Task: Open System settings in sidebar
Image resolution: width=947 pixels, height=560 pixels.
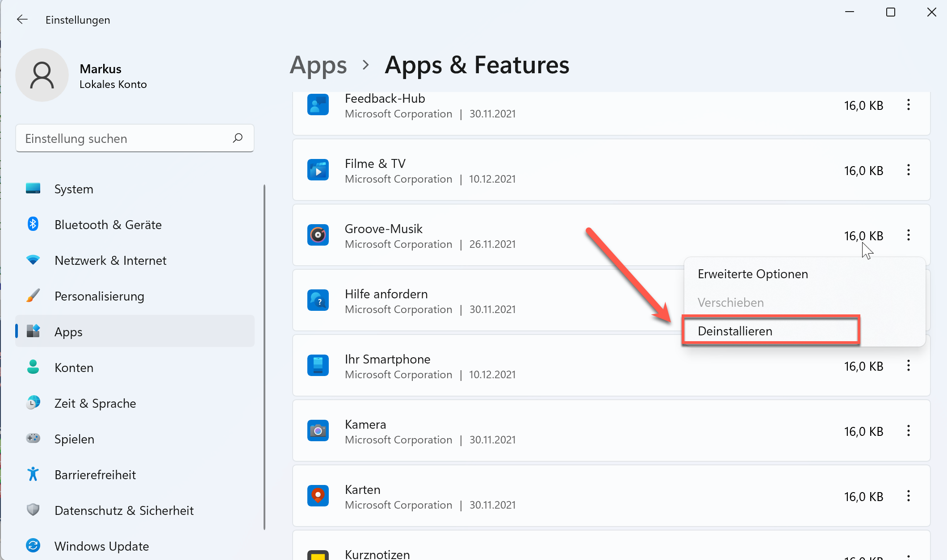Action: click(x=135, y=189)
